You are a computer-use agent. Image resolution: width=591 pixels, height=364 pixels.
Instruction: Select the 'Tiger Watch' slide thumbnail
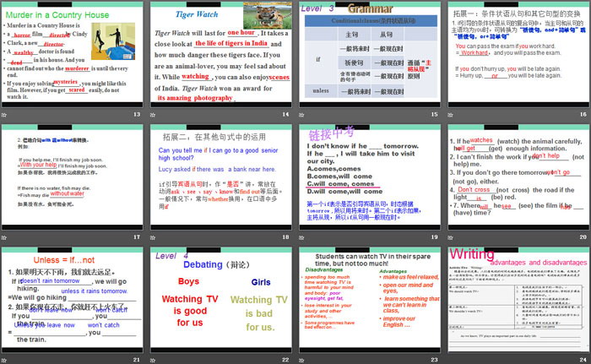tap(221, 55)
